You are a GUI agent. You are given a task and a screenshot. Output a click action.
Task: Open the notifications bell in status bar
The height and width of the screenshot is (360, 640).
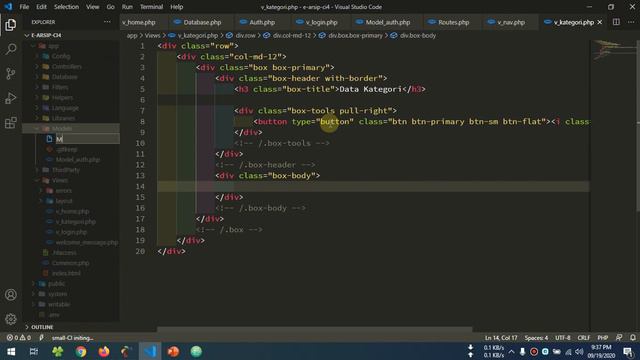pos(633,338)
